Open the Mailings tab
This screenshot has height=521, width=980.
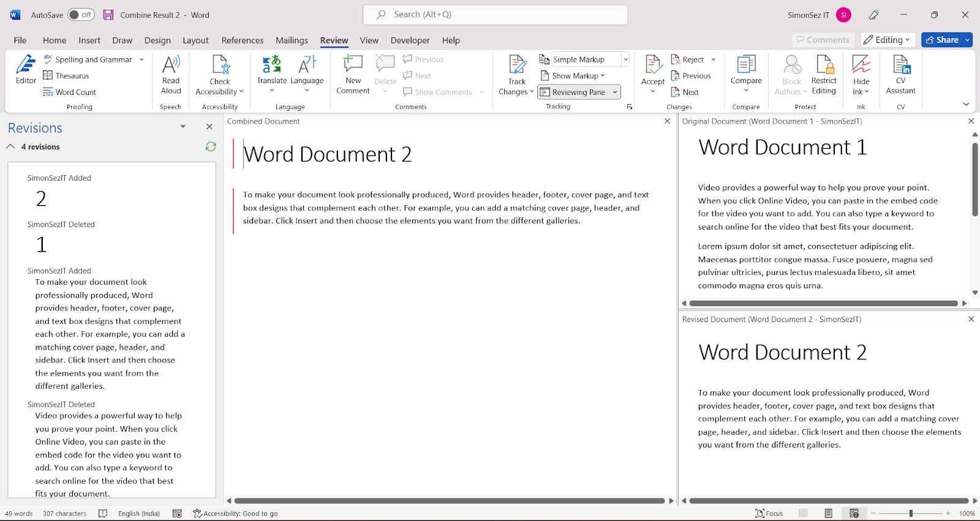coord(292,40)
